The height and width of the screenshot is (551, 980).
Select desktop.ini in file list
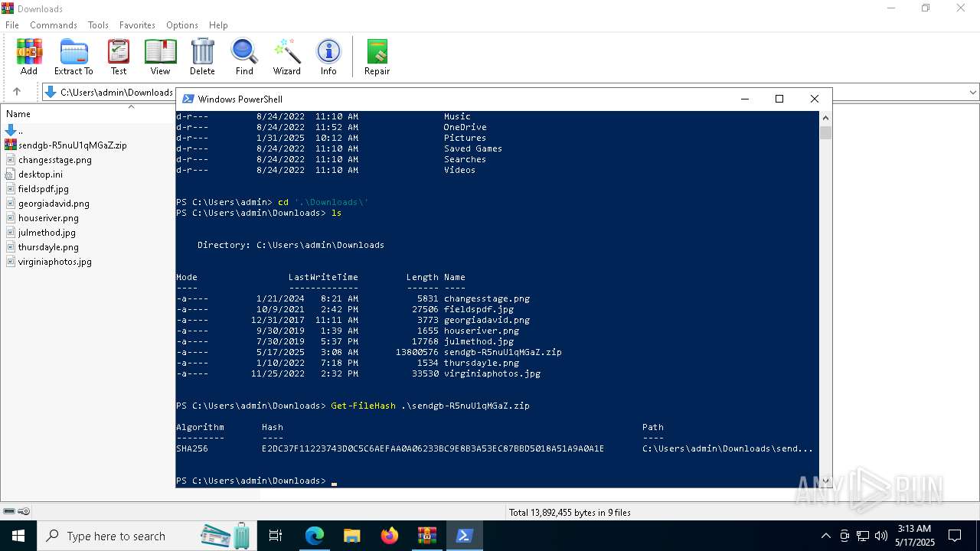click(40, 174)
